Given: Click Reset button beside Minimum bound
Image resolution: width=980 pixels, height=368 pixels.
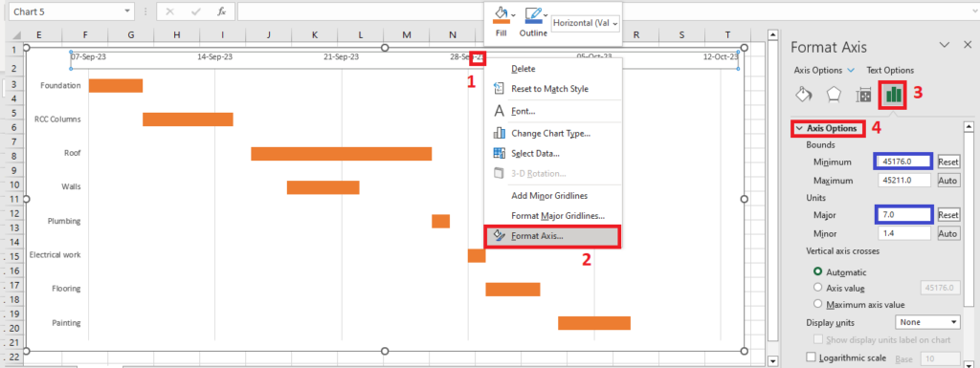Looking at the screenshot, I should 948,162.
